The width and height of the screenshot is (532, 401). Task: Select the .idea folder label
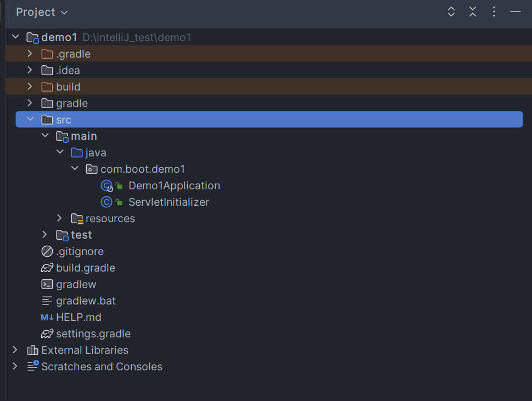tap(68, 70)
